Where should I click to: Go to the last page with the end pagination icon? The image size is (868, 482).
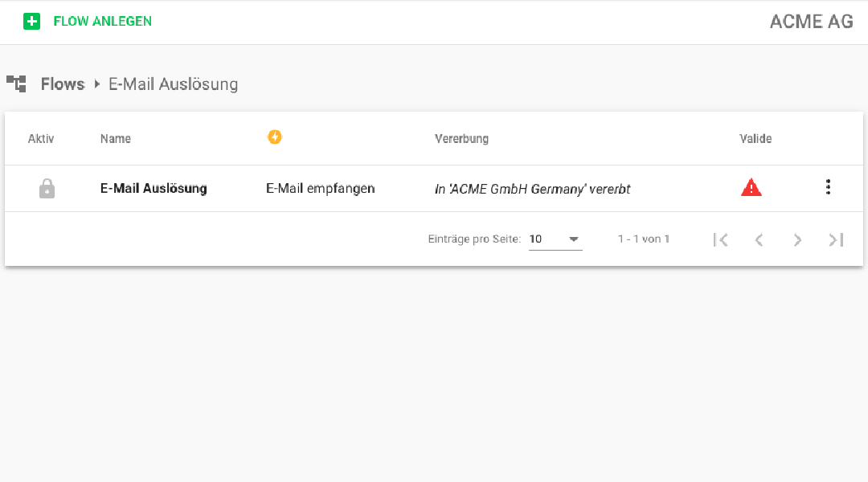pos(836,239)
